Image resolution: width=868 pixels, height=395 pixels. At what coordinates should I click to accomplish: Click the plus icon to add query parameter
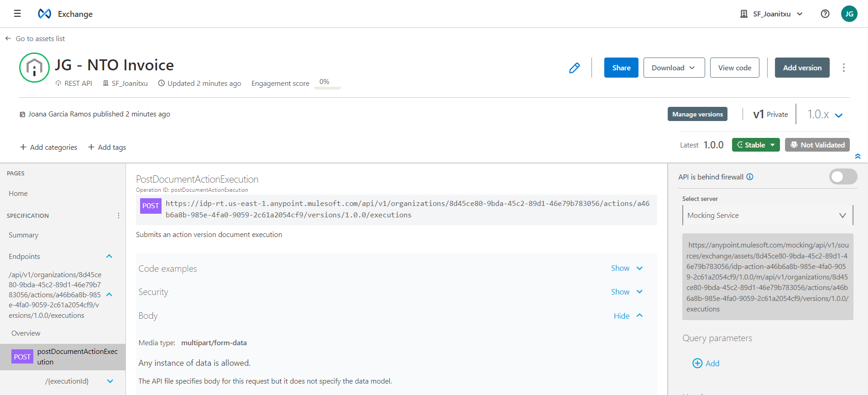697,363
